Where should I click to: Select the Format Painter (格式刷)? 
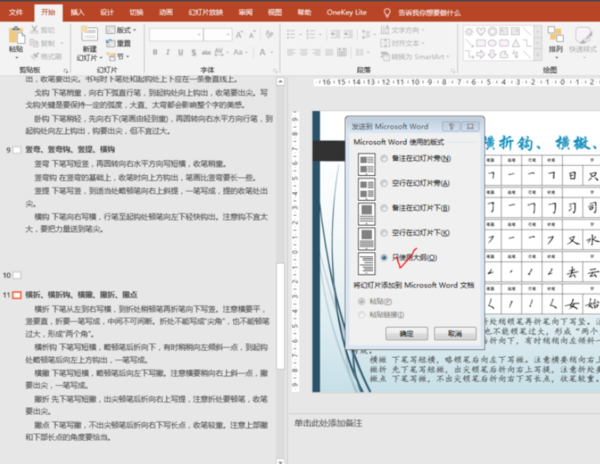click(x=46, y=56)
